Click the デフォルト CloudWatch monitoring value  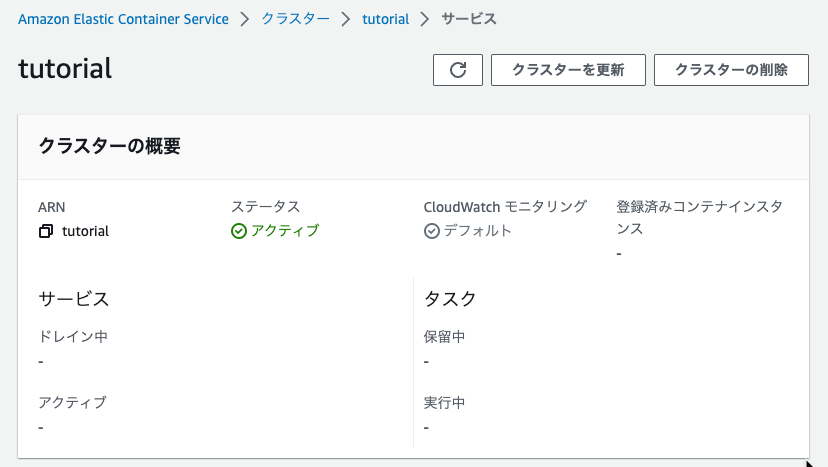[x=478, y=231]
